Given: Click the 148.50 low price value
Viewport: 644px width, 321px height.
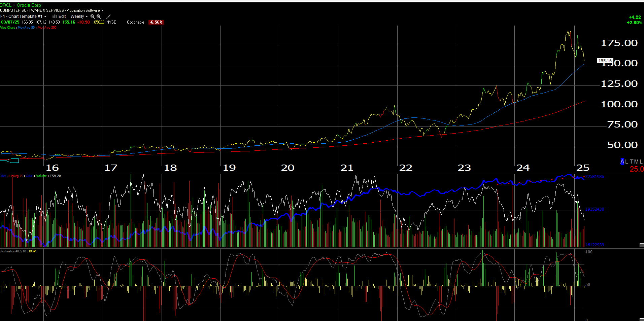Looking at the screenshot, I should pos(54,22).
